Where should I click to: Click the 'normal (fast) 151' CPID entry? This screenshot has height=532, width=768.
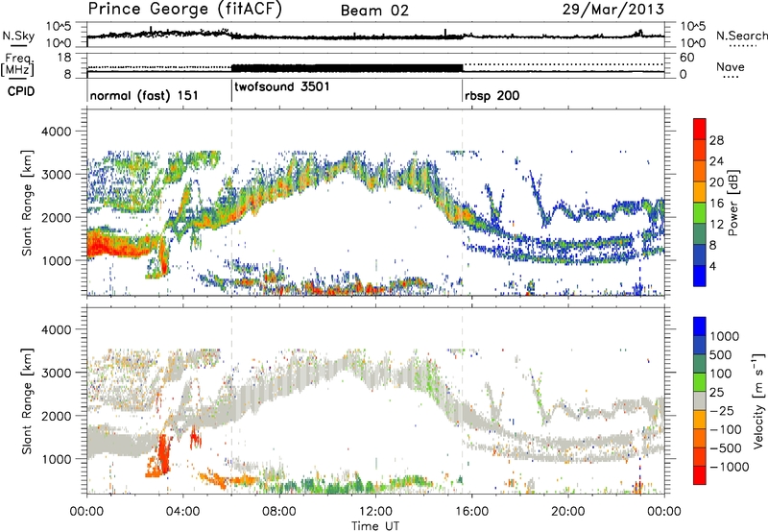pos(144,95)
